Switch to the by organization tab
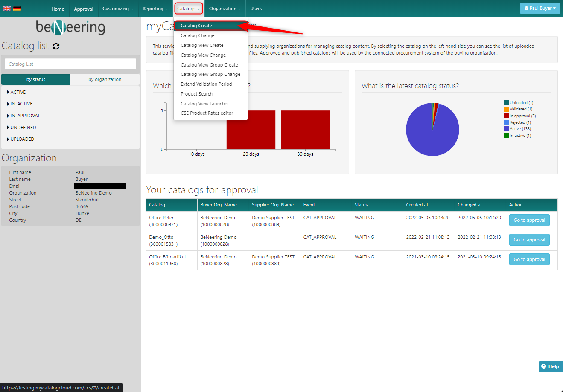This screenshot has height=392, width=563. click(x=105, y=79)
